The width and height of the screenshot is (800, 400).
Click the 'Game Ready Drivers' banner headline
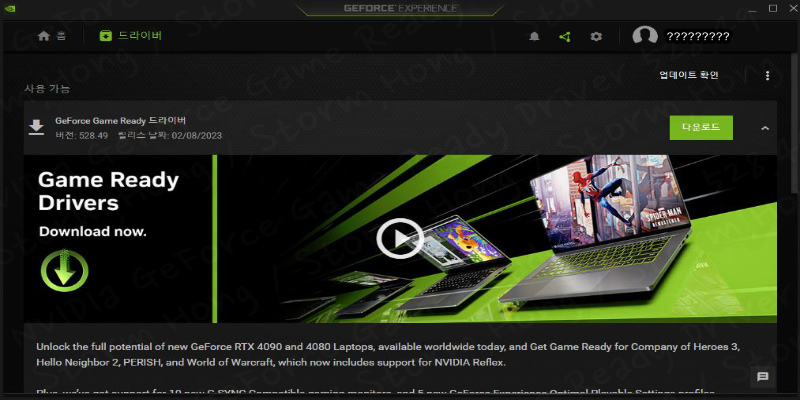click(108, 191)
